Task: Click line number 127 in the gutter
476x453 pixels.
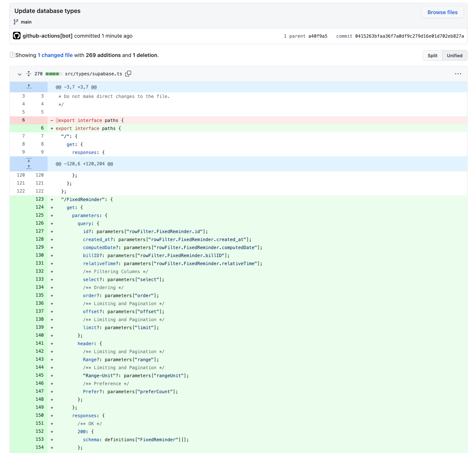Action: point(39,231)
